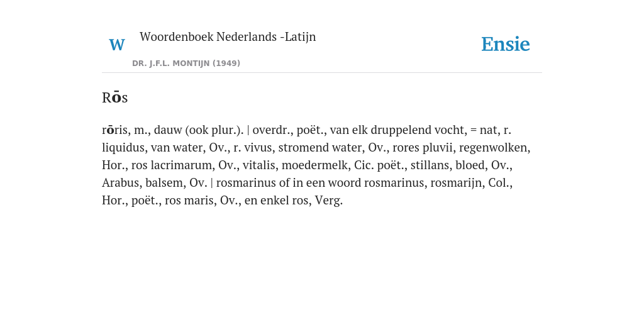Open the Woordenboek Nederlands -Latijn title

[228, 36]
